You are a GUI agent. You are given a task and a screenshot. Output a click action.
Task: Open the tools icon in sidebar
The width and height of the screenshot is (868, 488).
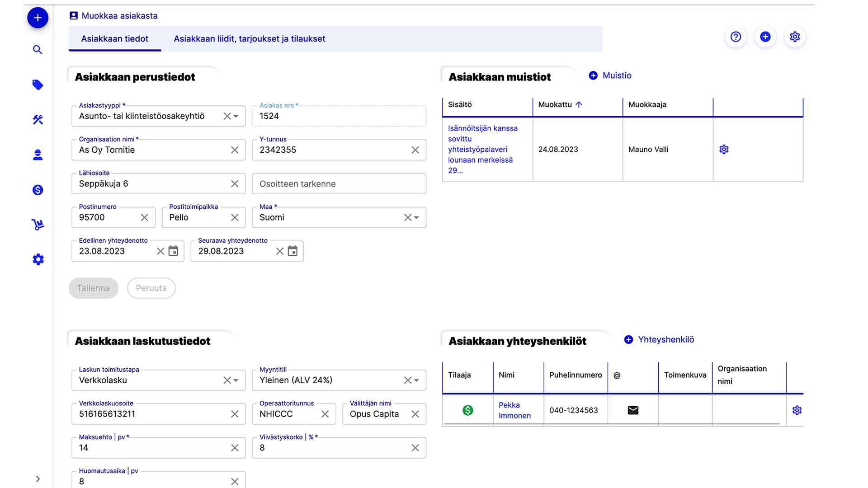pos(38,120)
